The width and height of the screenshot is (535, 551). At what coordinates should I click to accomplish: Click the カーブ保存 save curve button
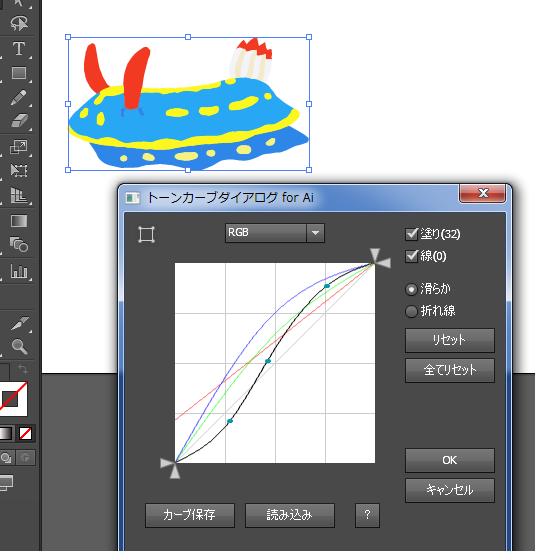pyautogui.click(x=190, y=515)
